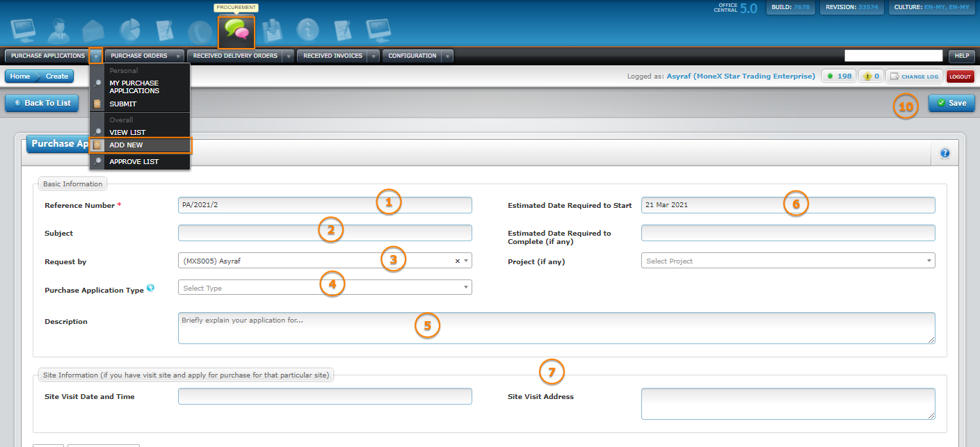Open the envelope module icon
The width and height of the screenshot is (980, 447).
(93, 31)
